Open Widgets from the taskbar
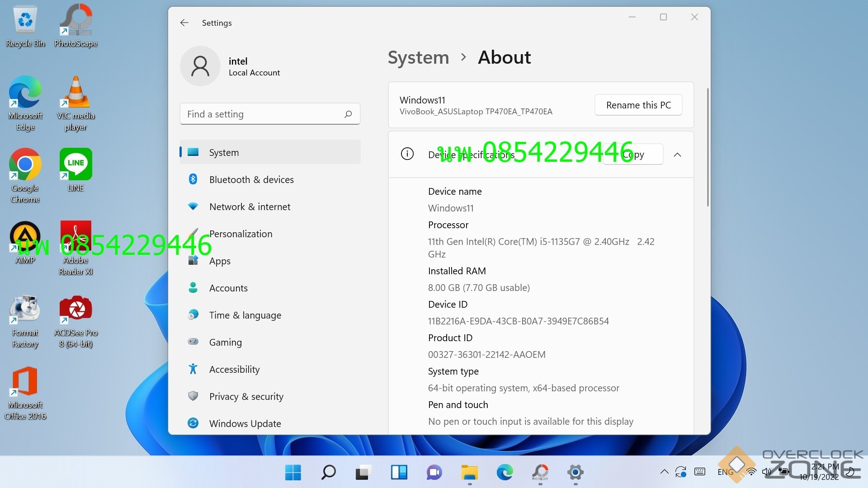The image size is (868, 488). (399, 473)
